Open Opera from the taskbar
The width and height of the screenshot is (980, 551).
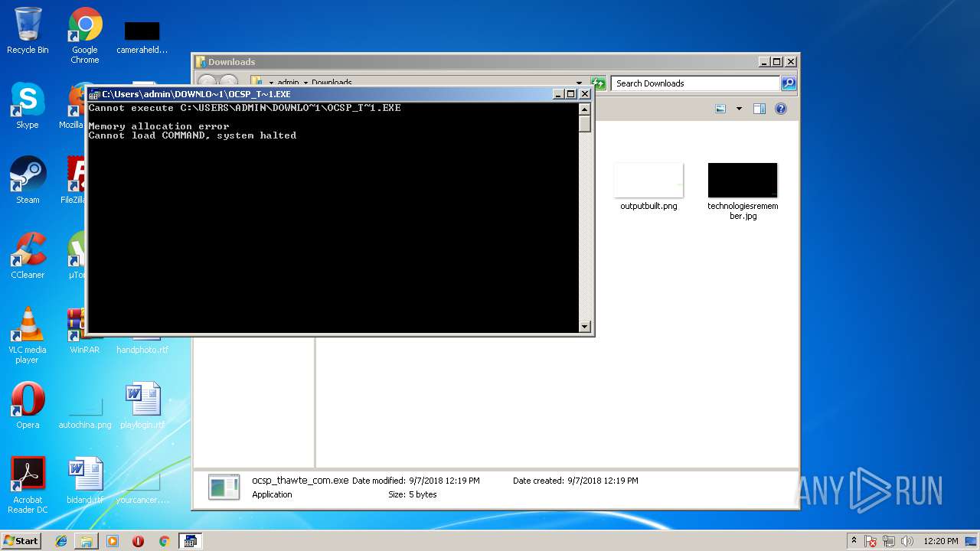[138, 541]
